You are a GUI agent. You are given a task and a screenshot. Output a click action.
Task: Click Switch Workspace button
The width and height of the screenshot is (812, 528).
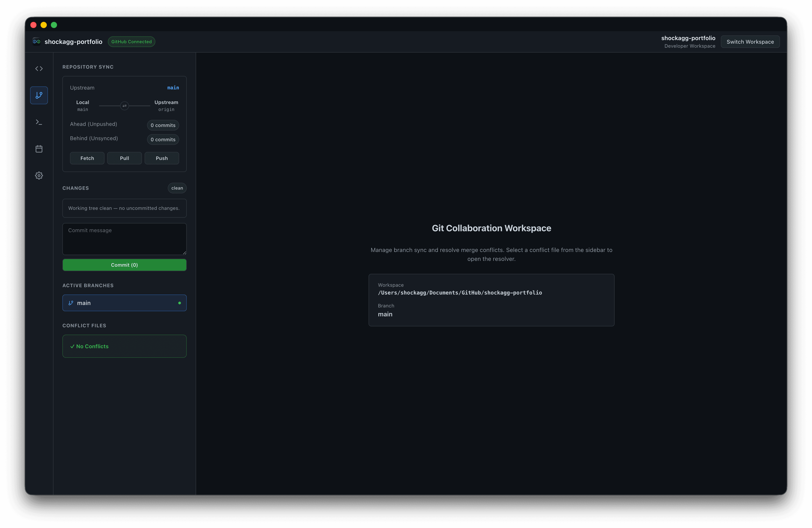pos(750,42)
